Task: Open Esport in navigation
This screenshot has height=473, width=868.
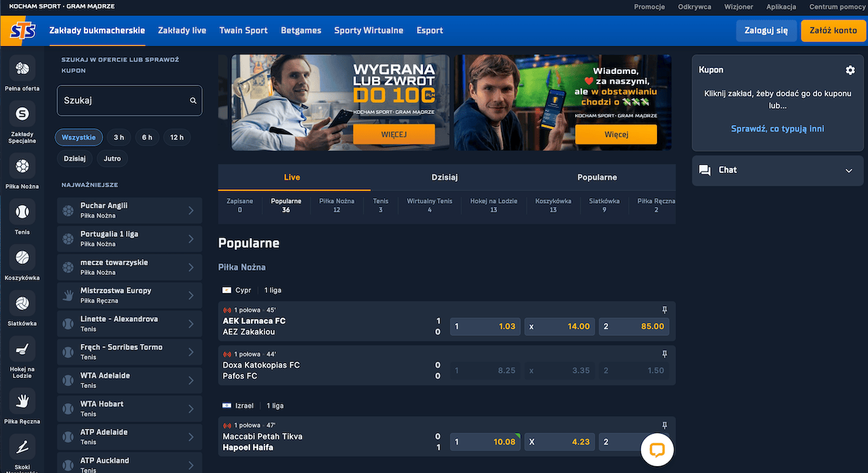Action: 430,31
